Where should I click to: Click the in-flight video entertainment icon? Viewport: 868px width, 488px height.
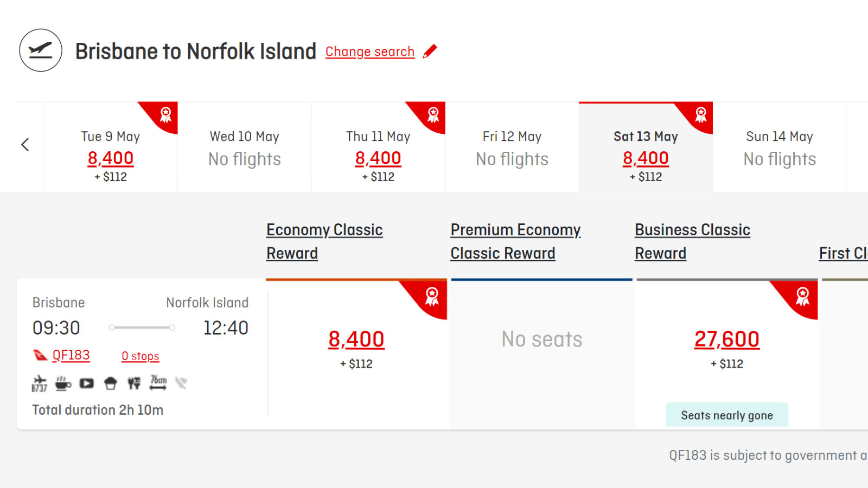pyautogui.click(x=87, y=383)
